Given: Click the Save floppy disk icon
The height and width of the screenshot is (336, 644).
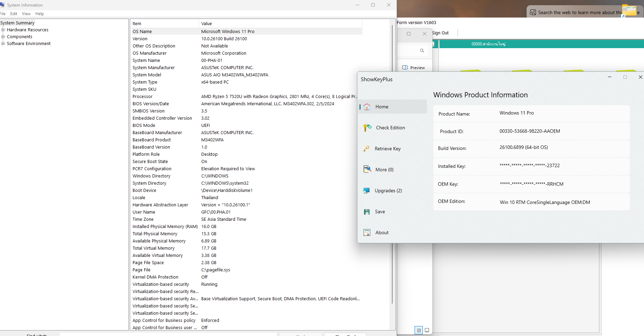Looking at the screenshot, I should click(367, 212).
